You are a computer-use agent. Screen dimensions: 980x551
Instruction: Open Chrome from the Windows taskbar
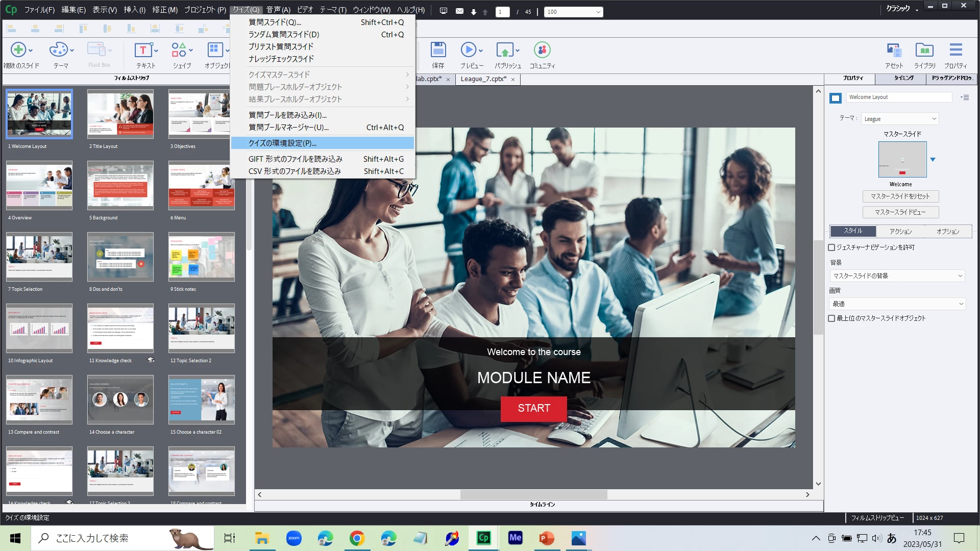357,538
